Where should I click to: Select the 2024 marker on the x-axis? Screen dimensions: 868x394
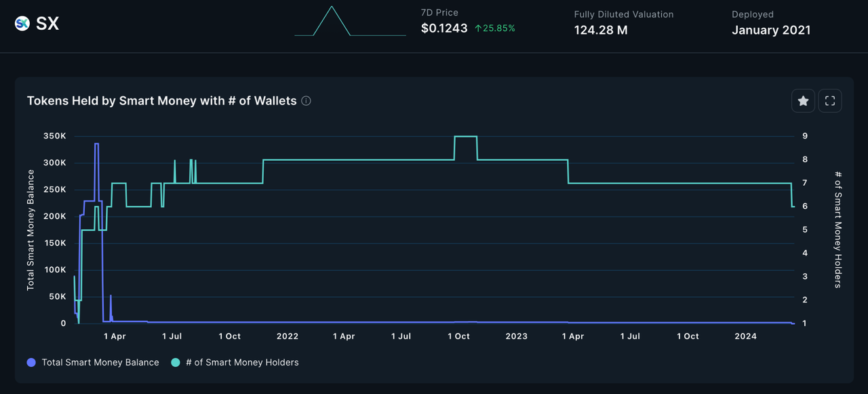pos(746,336)
